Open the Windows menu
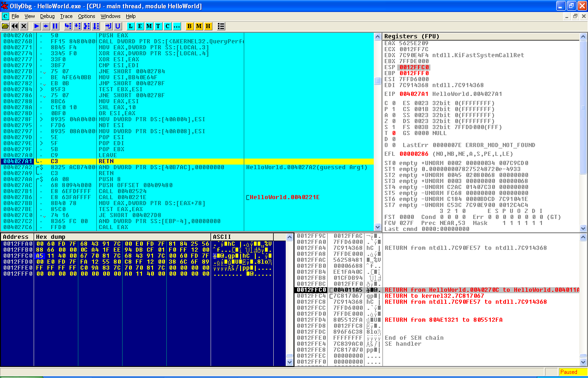The height and width of the screenshot is (378, 588). click(110, 16)
